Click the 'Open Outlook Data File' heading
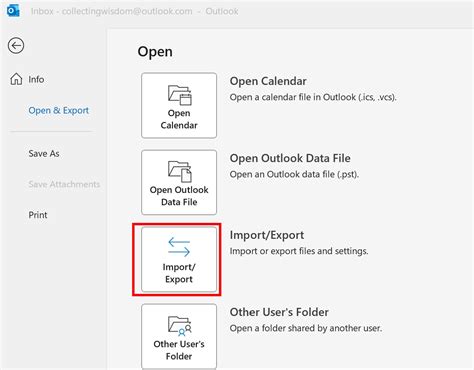Viewport: 474px width, 370px height. coord(290,158)
